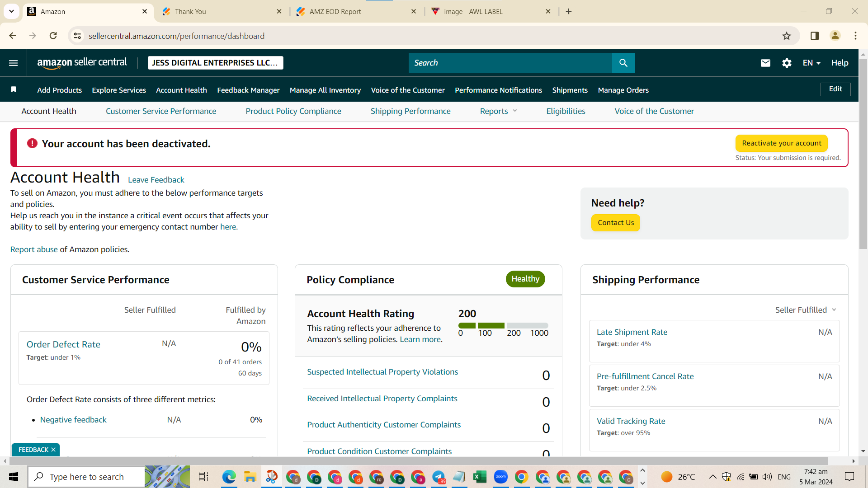868x488 pixels.
Task: Click the Report abuse link
Action: click(x=34, y=249)
